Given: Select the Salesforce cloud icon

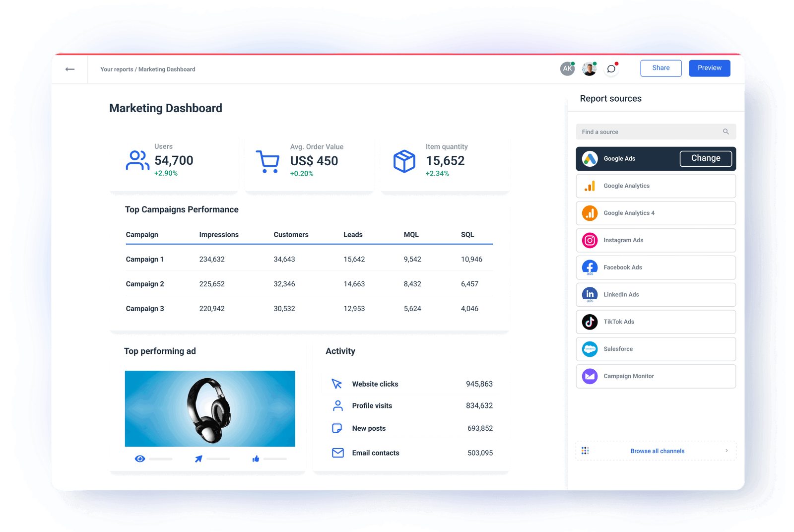Looking at the screenshot, I should coord(590,349).
